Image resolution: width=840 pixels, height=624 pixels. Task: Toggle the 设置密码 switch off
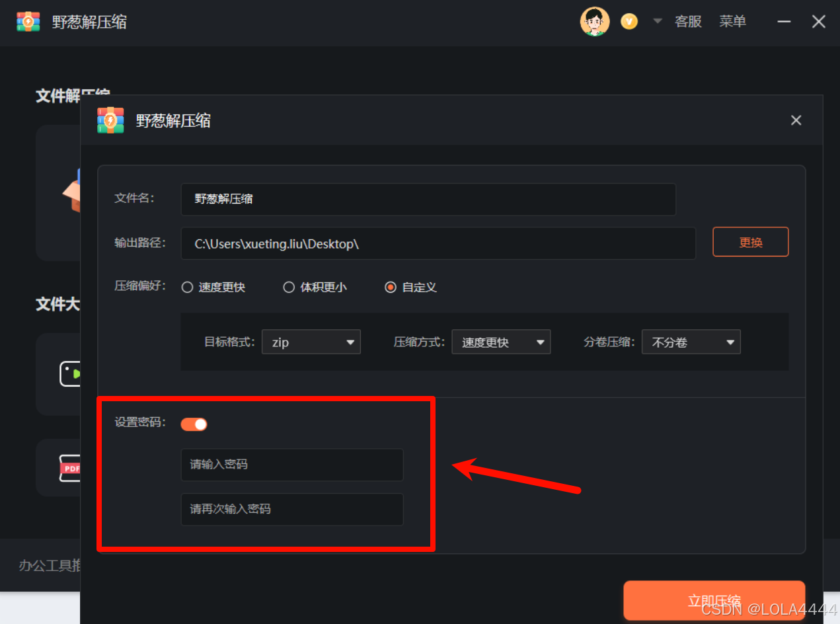(x=194, y=424)
